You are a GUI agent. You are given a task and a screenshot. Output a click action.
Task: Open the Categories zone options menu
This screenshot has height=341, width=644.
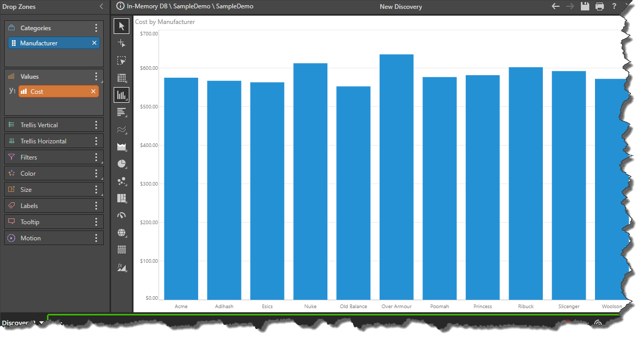[x=96, y=28]
